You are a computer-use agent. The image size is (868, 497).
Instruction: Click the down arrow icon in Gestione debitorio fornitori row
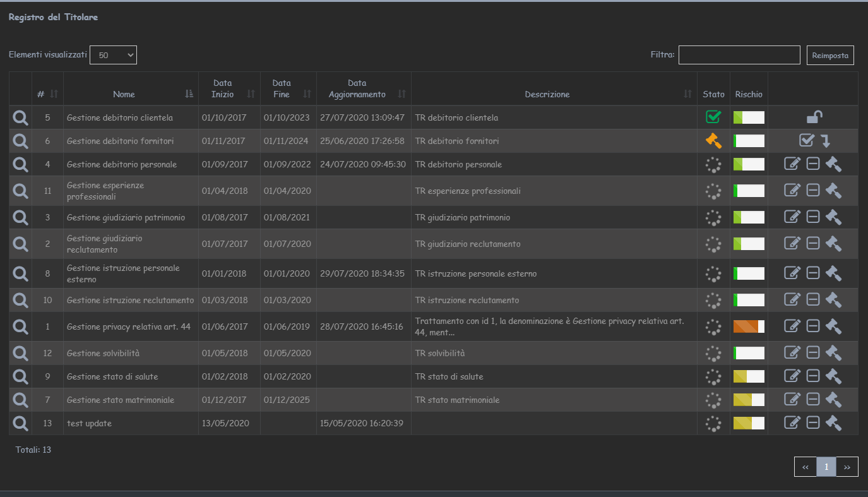825,141
